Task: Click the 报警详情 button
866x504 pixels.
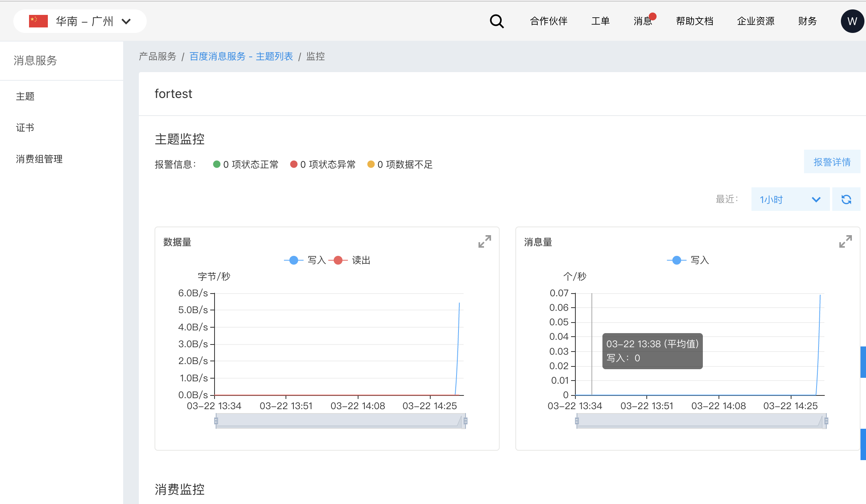Action: click(832, 162)
